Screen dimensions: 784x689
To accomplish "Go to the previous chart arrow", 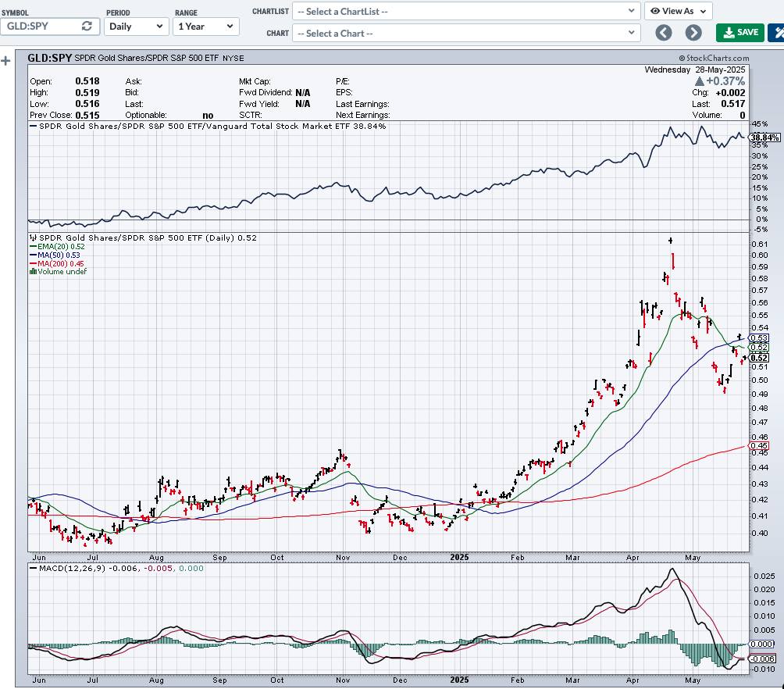I will (x=664, y=33).
